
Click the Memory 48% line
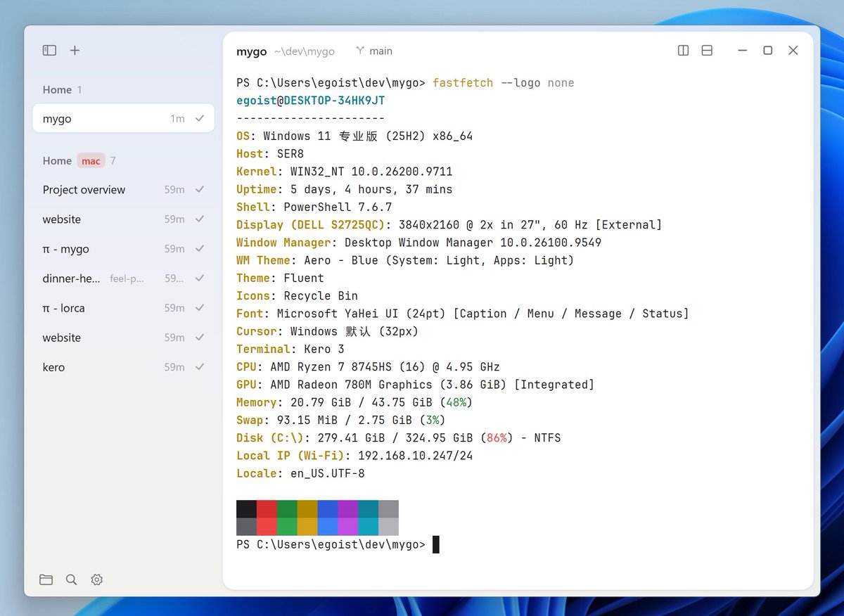(x=354, y=402)
